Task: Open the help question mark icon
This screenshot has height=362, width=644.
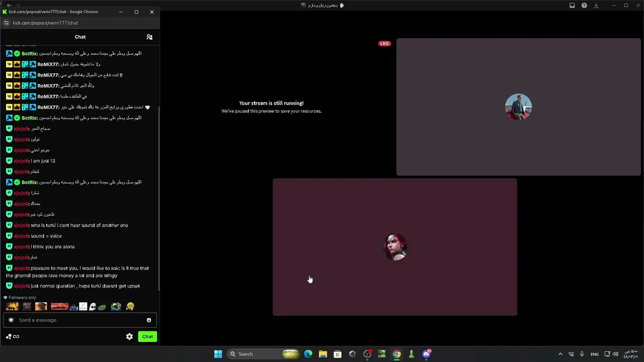Action: [584, 6]
